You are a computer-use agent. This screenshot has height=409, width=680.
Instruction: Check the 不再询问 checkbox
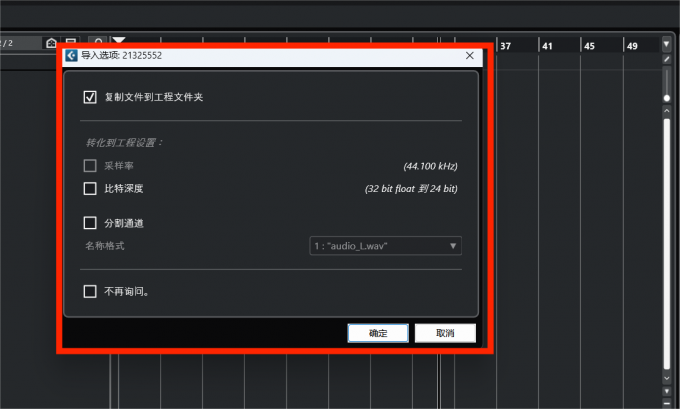(90, 291)
